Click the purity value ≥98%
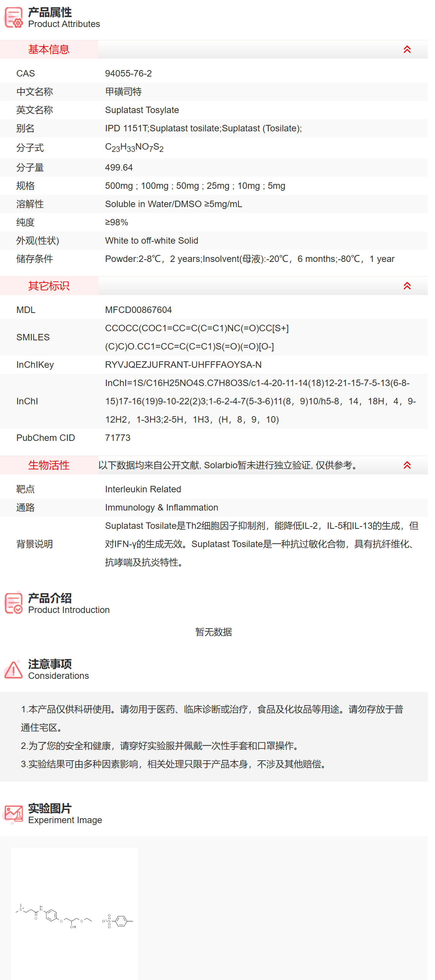435x980 pixels. (117, 222)
